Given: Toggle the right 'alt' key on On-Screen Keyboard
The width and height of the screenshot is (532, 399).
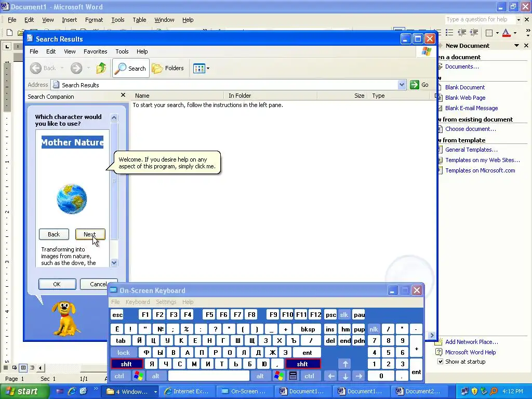Looking at the screenshot, I should [260, 376].
